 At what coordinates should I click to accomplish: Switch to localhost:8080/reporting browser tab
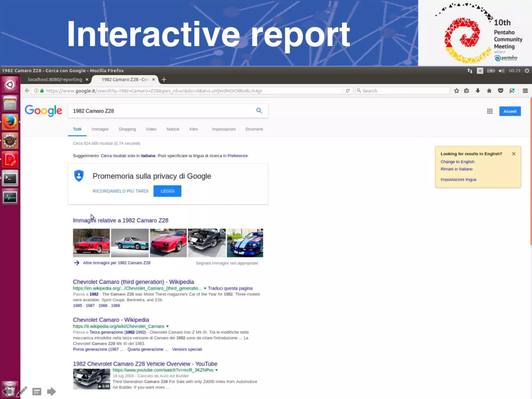pyautogui.click(x=55, y=79)
